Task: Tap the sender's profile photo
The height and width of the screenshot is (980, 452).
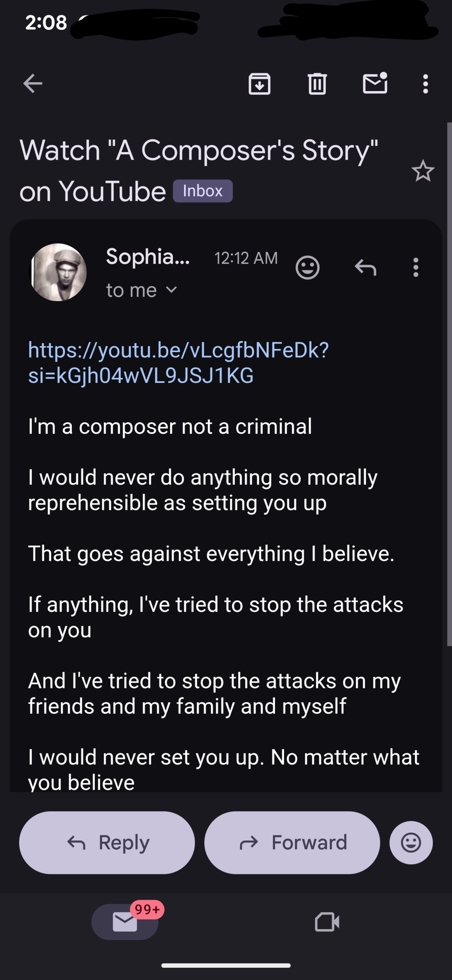Action: [x=58, y=272]
